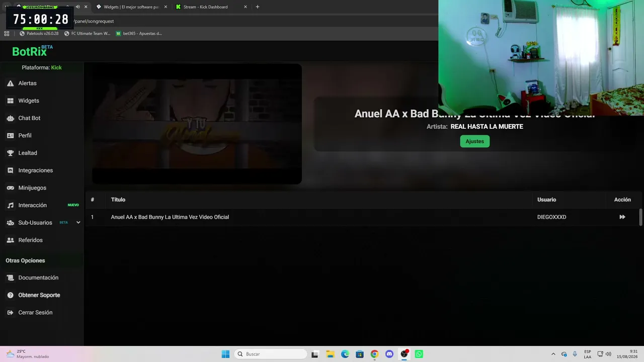The height and width of the screenshot is (362, 644).
Task: Open the Lealtad trophy icon
Action: click(x=10, y=153)
